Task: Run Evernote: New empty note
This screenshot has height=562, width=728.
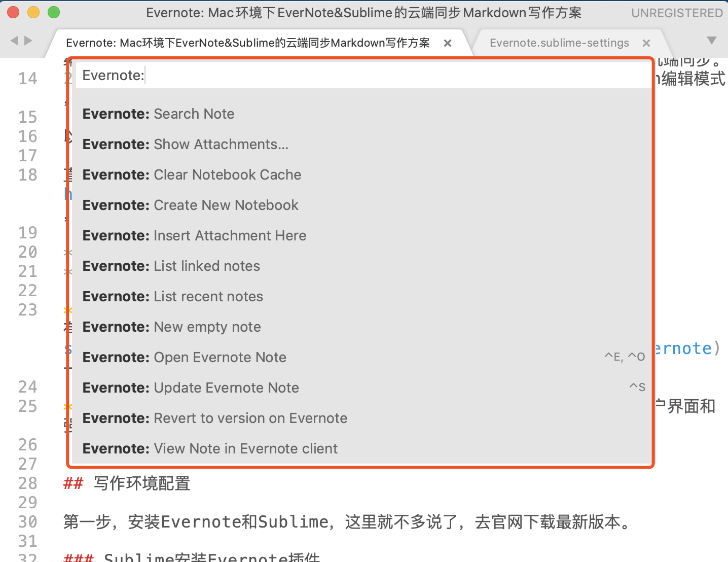Action: pos(361,327)
